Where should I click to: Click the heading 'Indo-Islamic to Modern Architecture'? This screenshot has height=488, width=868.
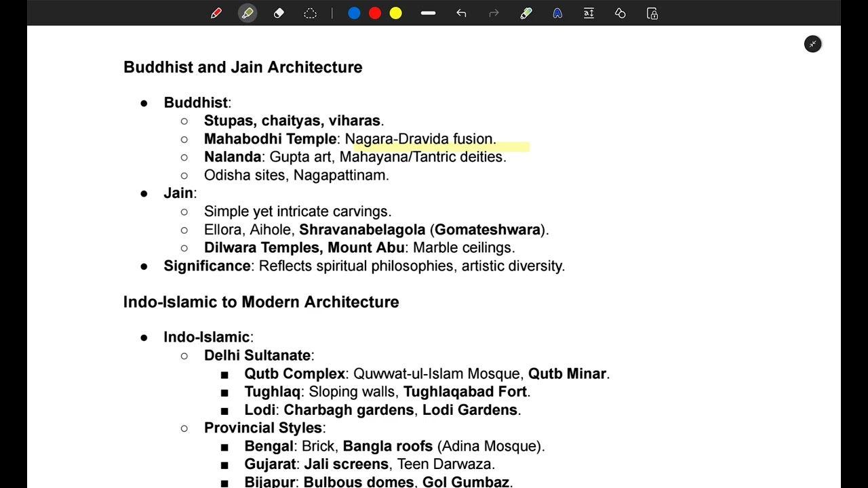261,302
